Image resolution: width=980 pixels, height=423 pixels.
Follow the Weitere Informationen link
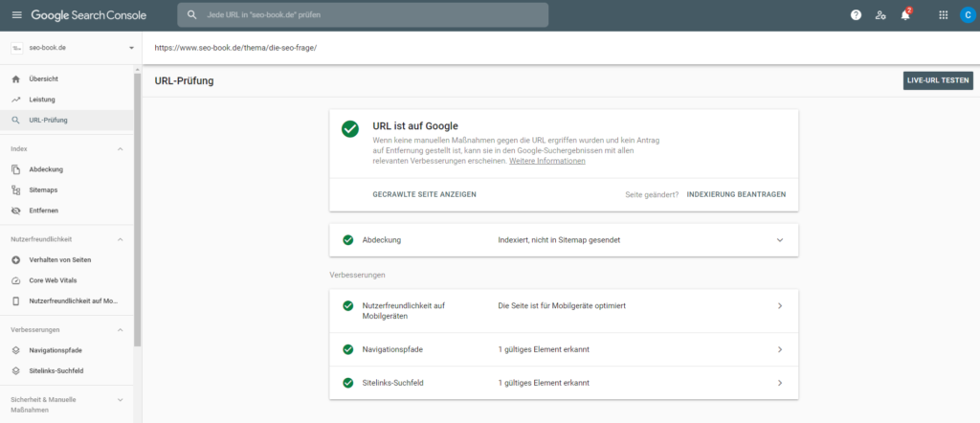coord(546,161)
